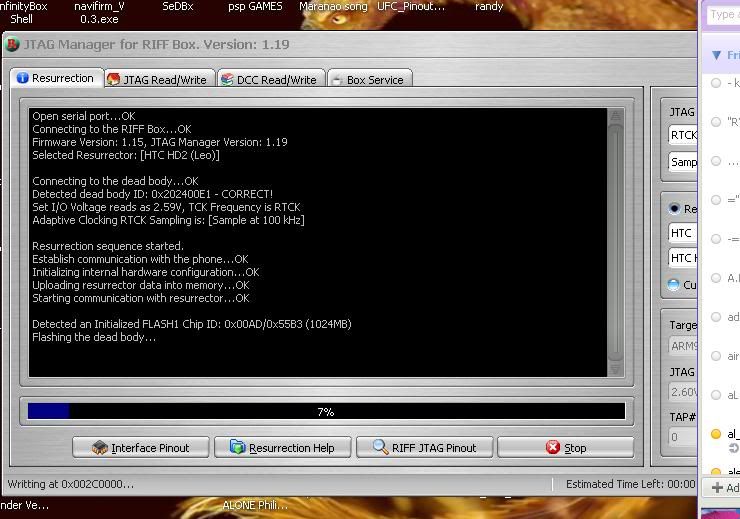Click the Box Service tab icon

[x=337, y=80]
